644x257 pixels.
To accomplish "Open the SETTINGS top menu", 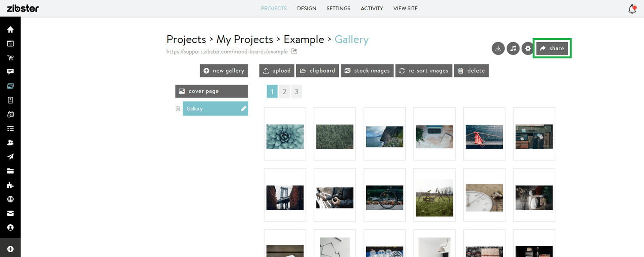I will 338,9.
